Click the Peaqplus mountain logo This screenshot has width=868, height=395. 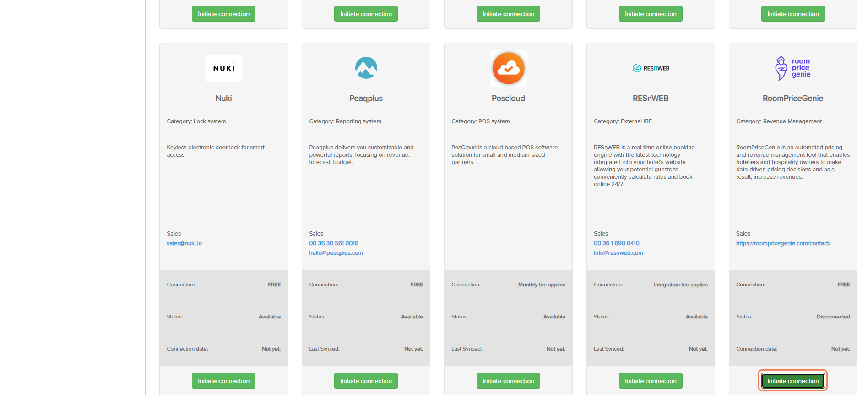pyautogui.click(x=366, y=68)
